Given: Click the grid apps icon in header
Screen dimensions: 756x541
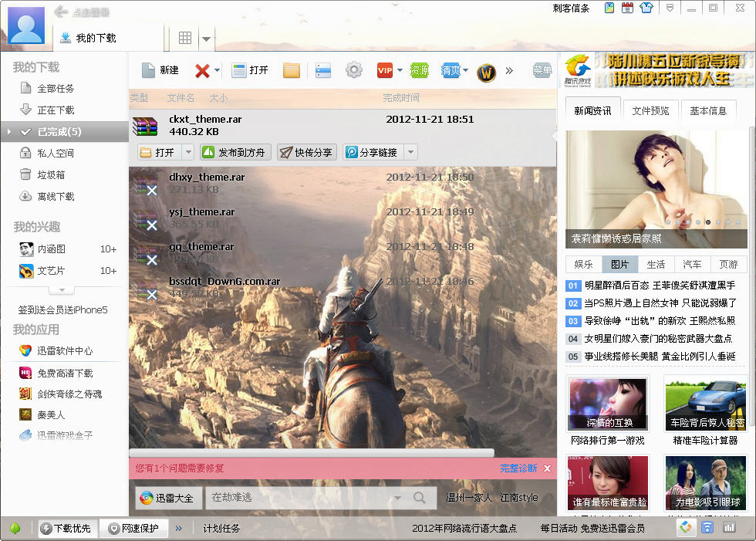Looking at the screenshot, I should pyautogui.click(x=185, y=38).
